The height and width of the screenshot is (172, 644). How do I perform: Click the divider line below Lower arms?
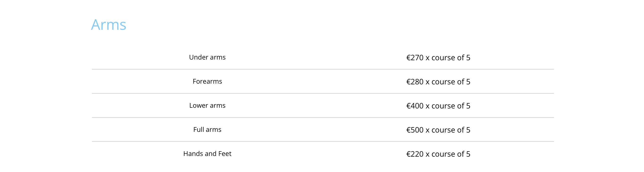click(x=323, y=117)
